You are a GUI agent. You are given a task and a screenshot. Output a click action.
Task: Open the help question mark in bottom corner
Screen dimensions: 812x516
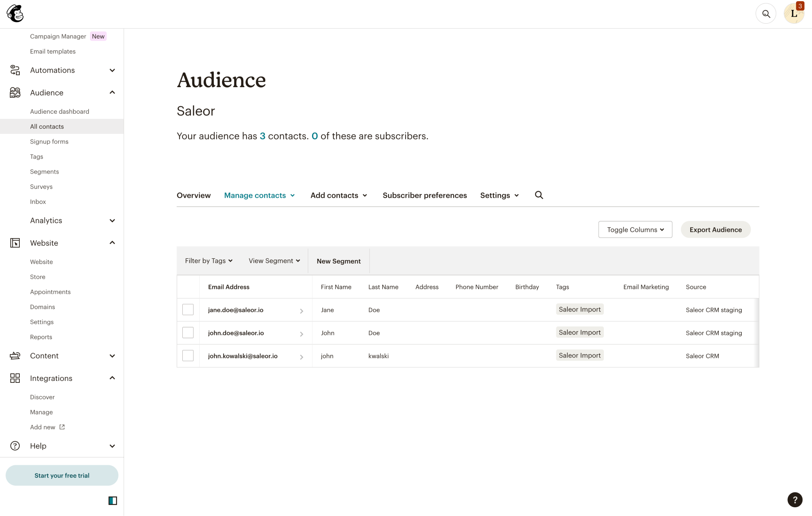pos(795,499)
